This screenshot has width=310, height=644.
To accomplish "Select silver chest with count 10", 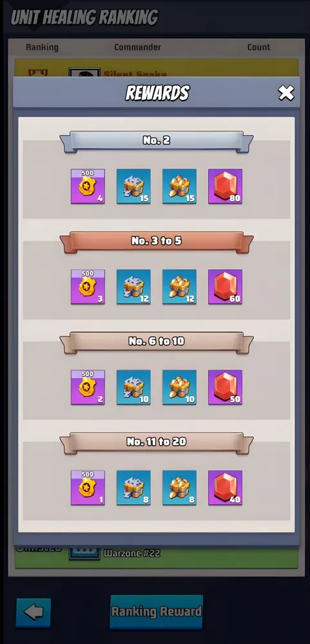I will (133, 387).
